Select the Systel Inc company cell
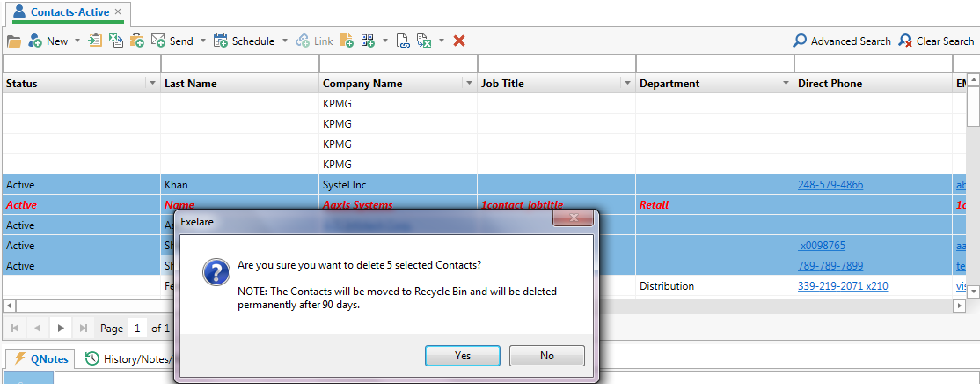The image size is (980, 384). (x=399, y=185)
